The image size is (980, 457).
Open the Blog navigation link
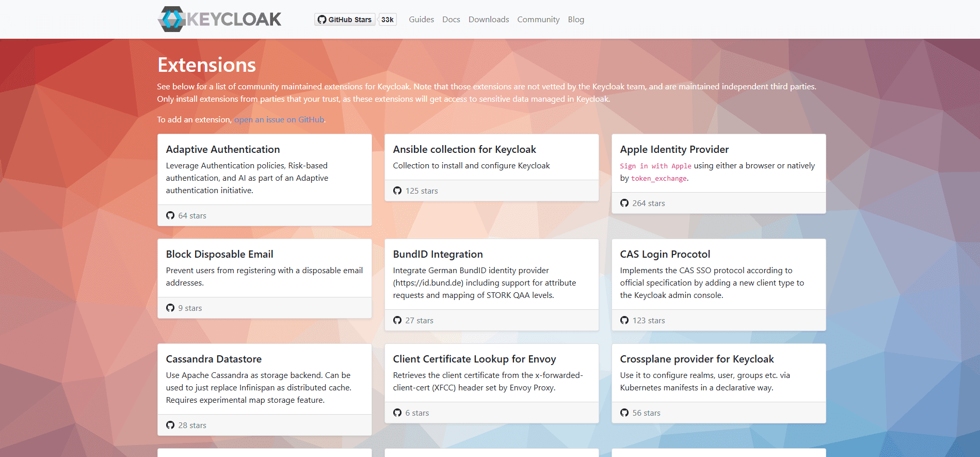[576, 20]
